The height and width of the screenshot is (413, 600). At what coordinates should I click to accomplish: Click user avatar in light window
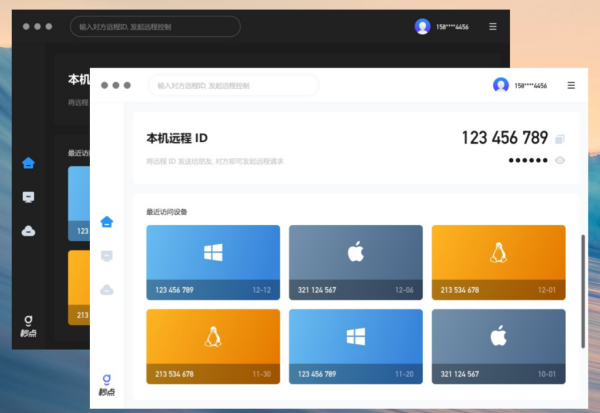(x=501, y=85)
